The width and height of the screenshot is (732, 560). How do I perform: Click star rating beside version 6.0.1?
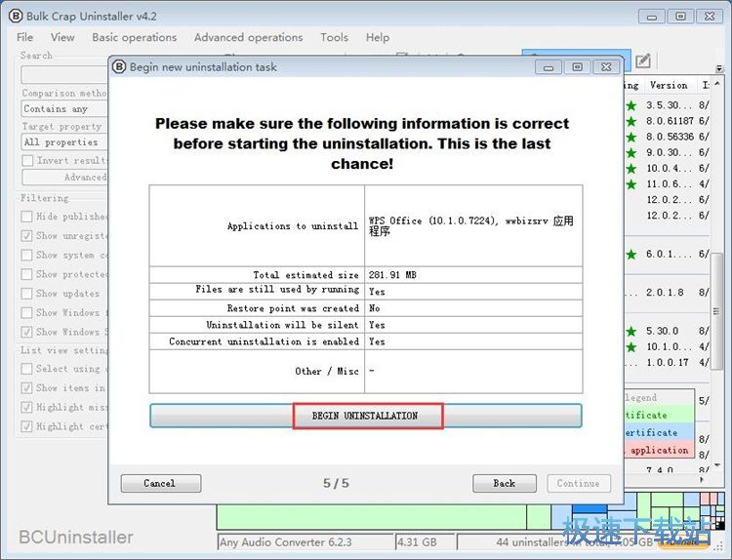631,255
